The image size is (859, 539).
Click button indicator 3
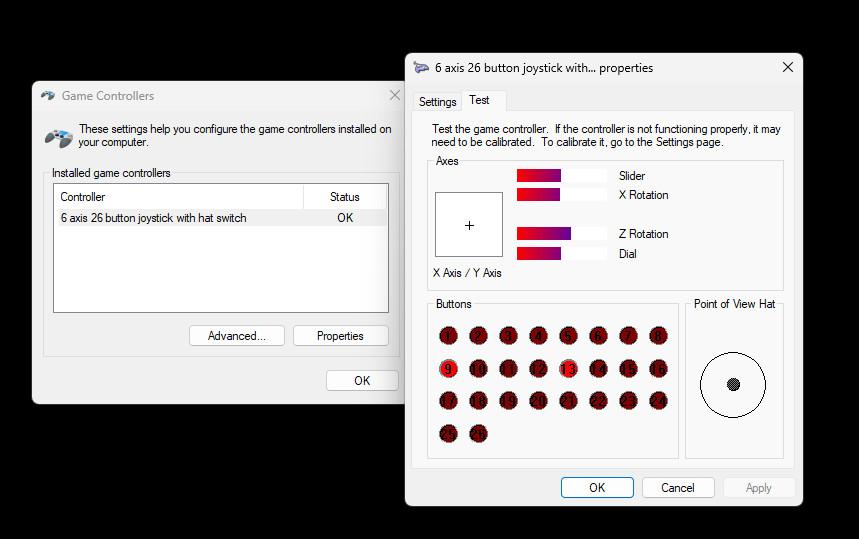(x=508, y=336)
